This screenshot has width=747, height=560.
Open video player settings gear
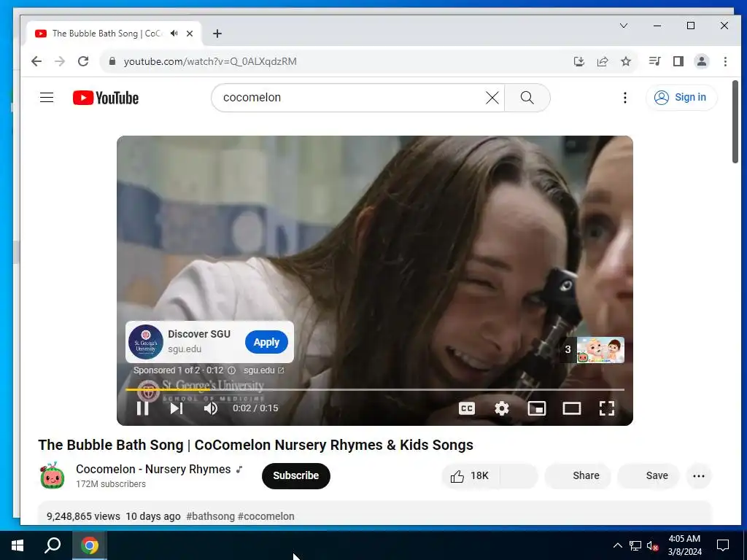coord(502,408)
